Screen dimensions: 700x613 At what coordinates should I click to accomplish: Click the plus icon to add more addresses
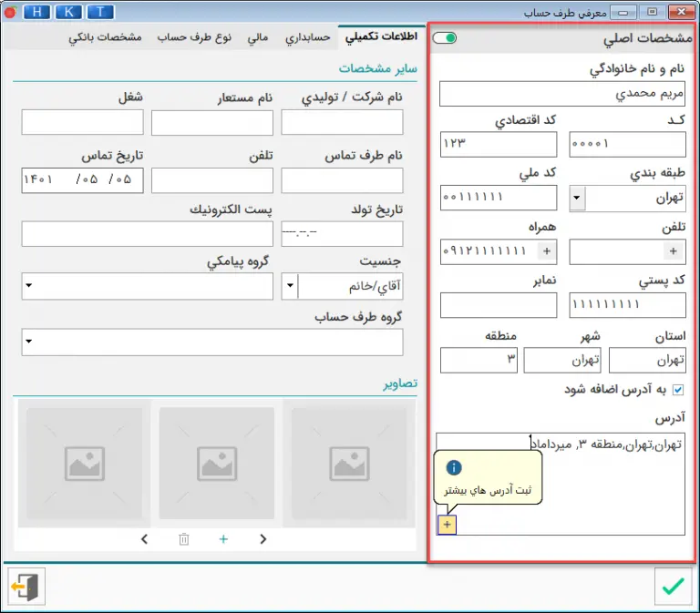click(x=447, y=525)
